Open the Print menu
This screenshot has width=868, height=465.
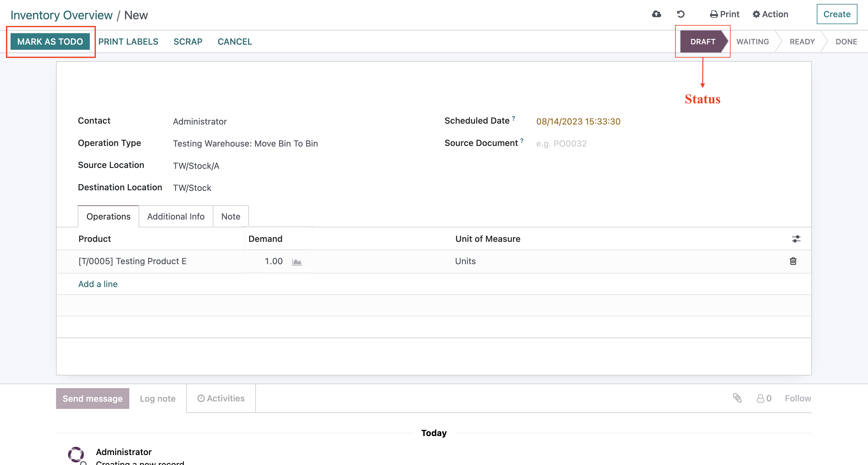pyautogui.click(x=725, y=14)
